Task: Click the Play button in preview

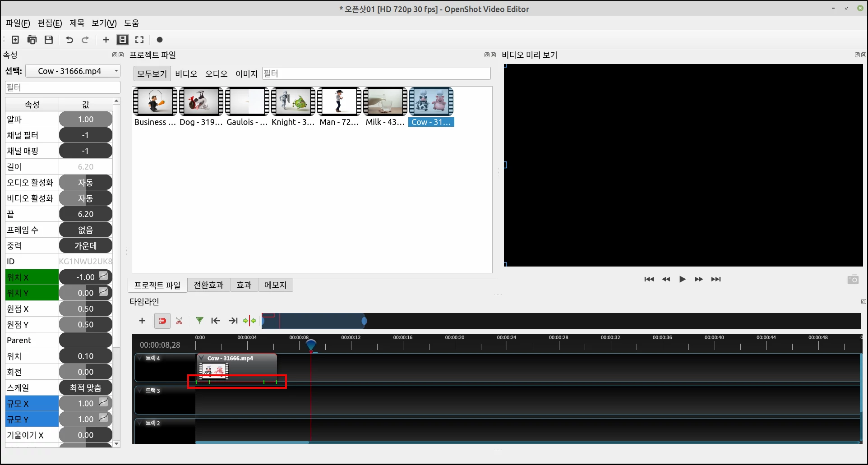Action: tap(683, 279)
